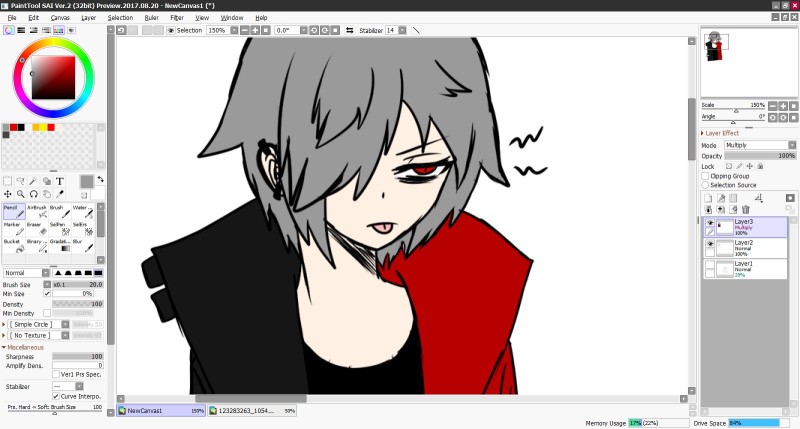Select the Watercolor brush tool
Screen dimensions: 800x429
pyautogui.click(x=83, y=211)
